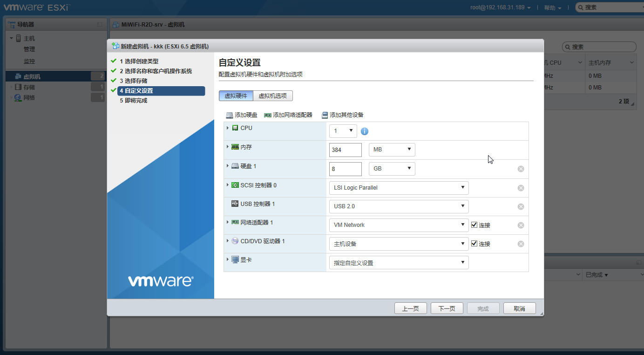Click the Add hard disk icon (添加硬盘)
This screenshot has width=644, height=355.
tap(230, 115)
